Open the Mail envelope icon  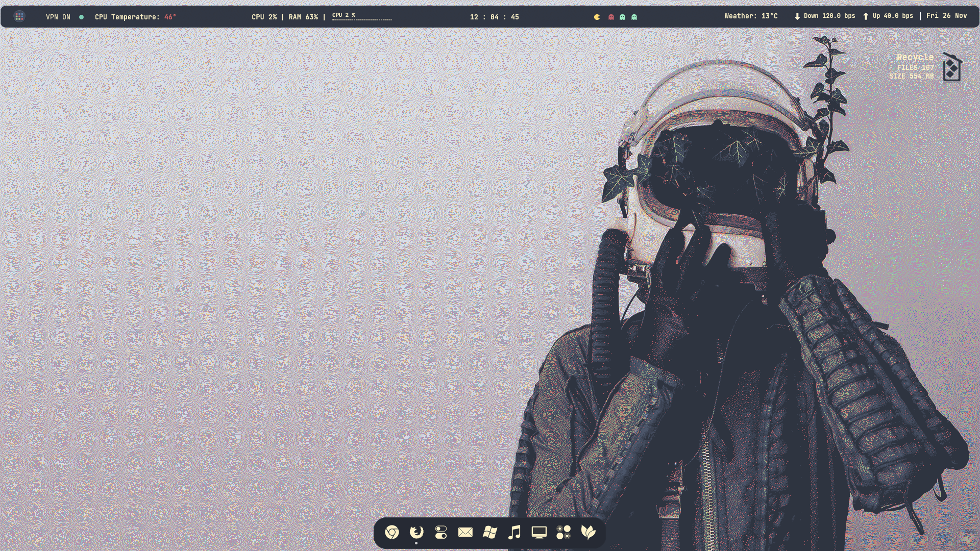[x=465, y=532]
